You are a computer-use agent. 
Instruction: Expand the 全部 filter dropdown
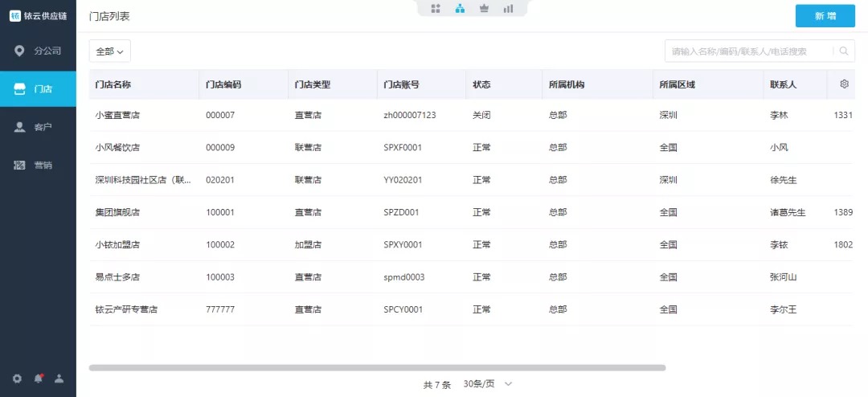(x=109, y=51)
